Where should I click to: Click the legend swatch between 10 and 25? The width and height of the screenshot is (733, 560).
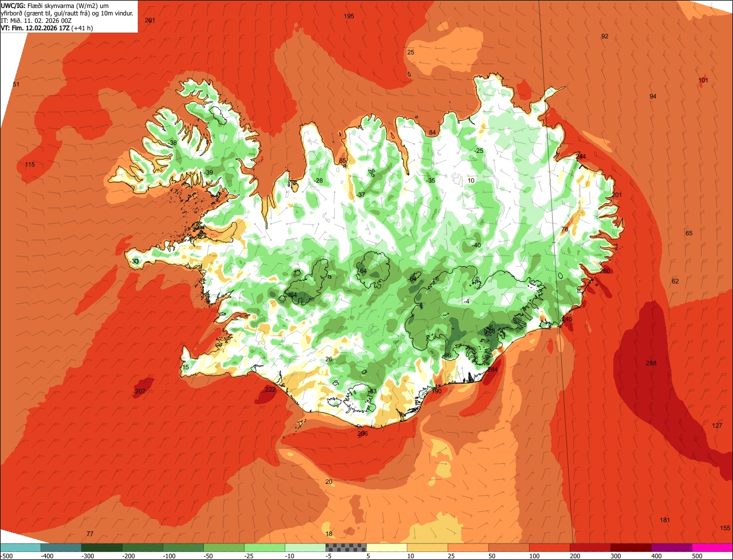coord(427,547)
